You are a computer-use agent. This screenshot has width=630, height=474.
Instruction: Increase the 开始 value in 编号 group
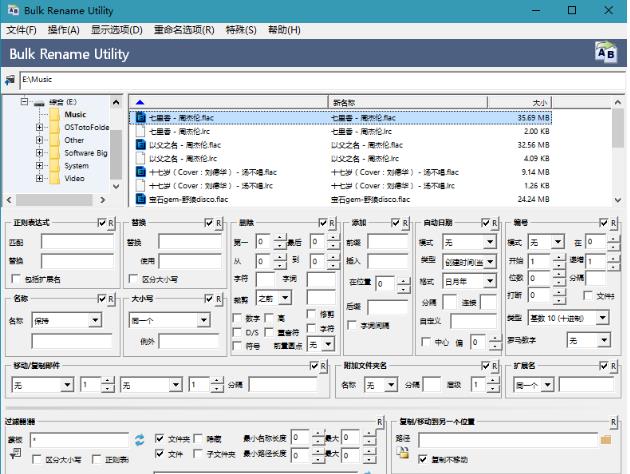559,257
